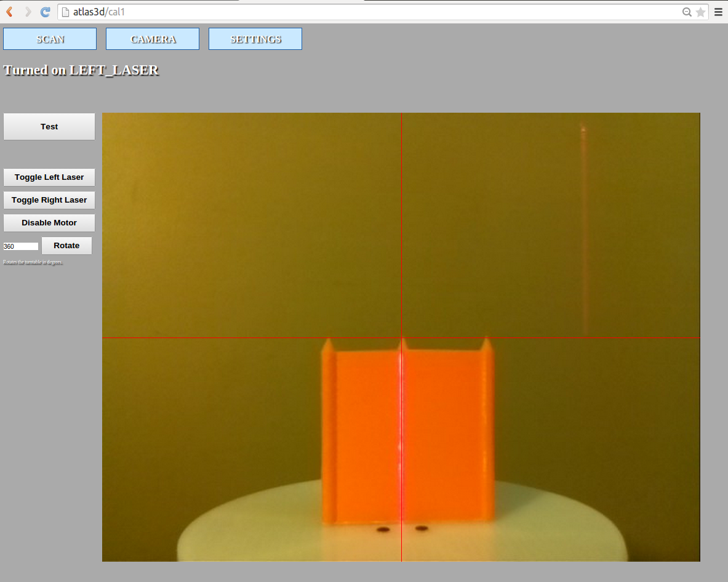
Task: Go to the SETTINGS tab
Action: [255, 39]
